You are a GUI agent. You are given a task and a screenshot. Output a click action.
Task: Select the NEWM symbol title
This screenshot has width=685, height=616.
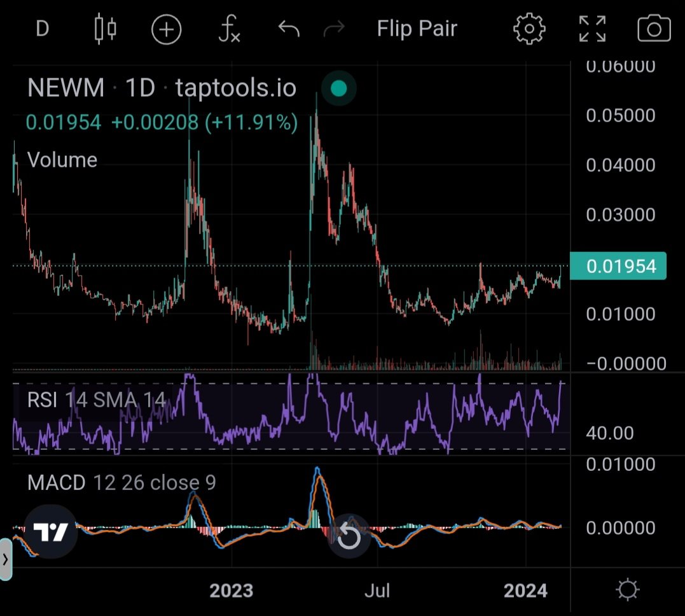tap(66, 87)
